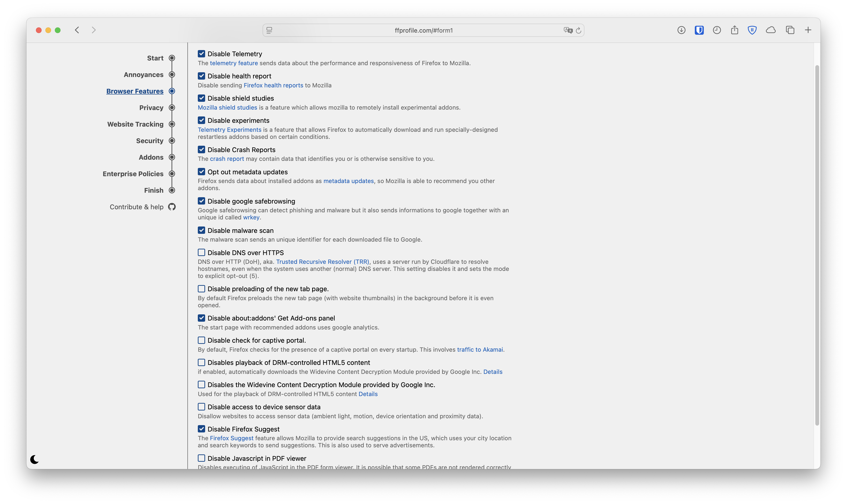
Task: Click the page vertical scrollbar thumb
Action: [817, 245]
